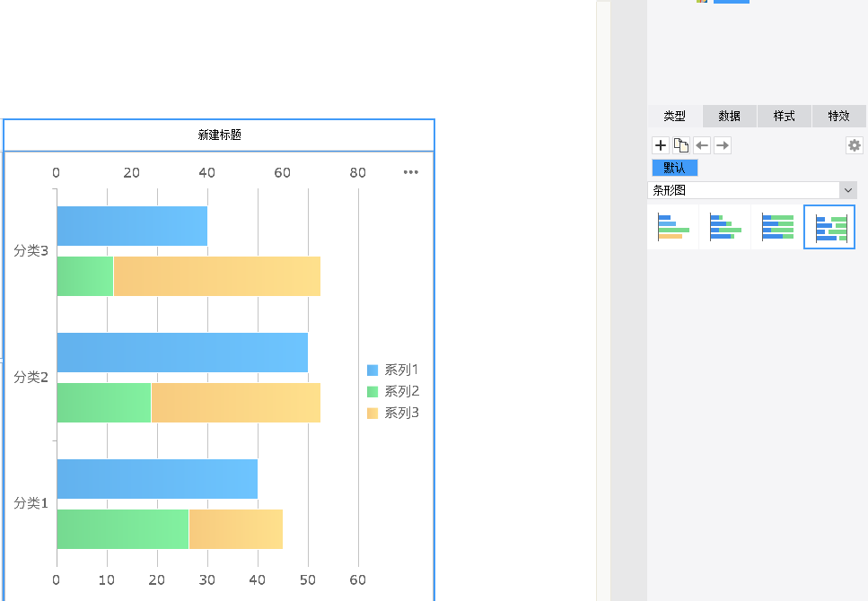Image resolution: width=868 pixels, height=601 pixels.
Task: Click the 分类1 axis label
Action: click(31, 503)
